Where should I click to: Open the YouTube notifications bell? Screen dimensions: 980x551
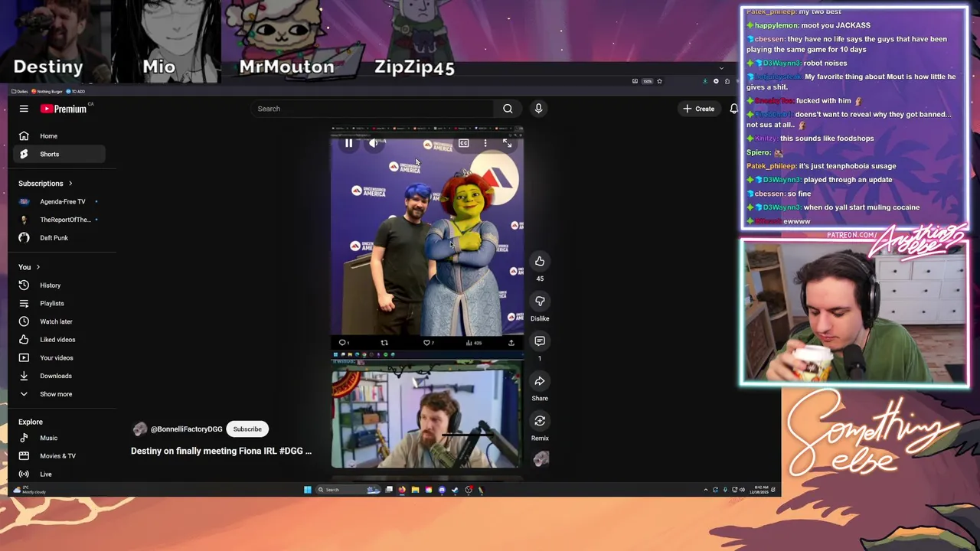click(733, 109)
